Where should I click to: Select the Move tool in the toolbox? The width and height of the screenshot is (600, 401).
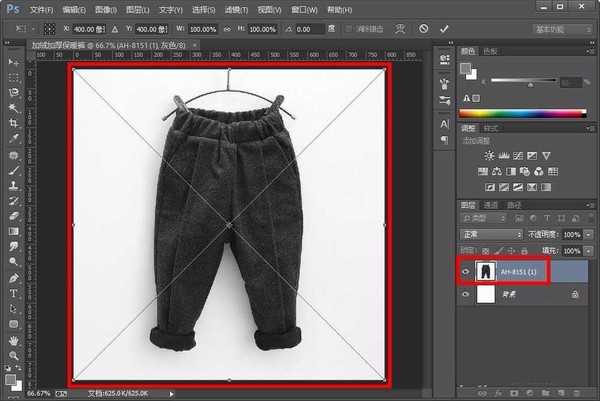[14, 62]
